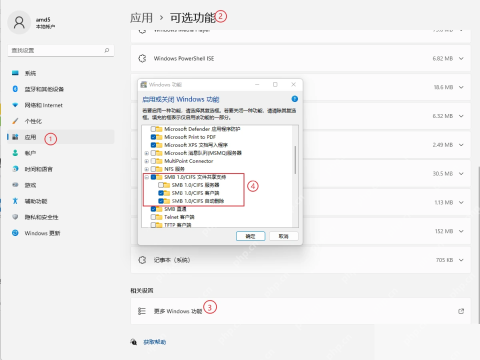The image size is (480, 360).
Task: Expand the Microsoft 消息队列(MSMQ)服务器 tree node
Action: pos(146,153)
